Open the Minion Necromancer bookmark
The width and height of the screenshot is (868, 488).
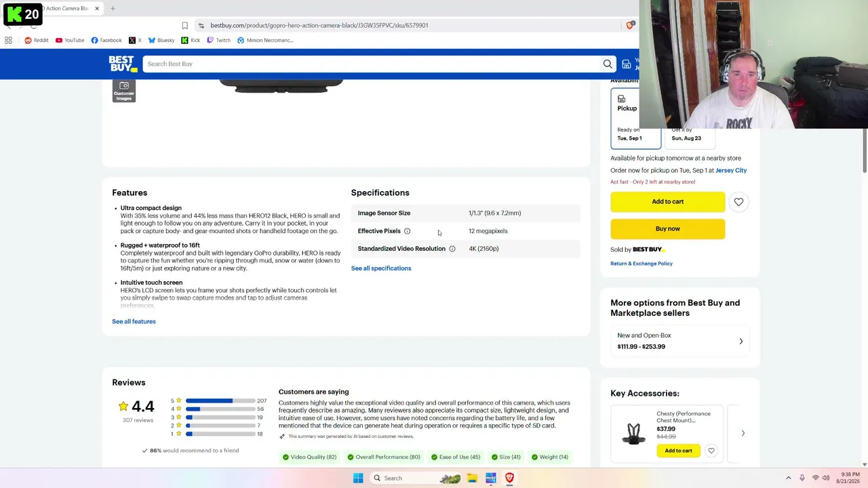click(265, 40)
